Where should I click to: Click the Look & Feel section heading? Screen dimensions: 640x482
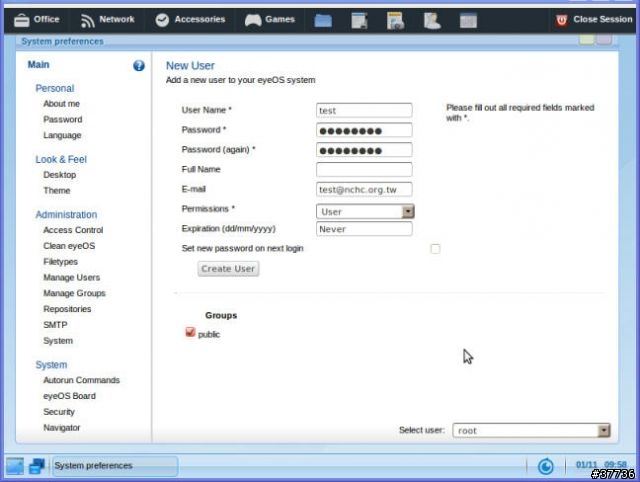point(61,159)
